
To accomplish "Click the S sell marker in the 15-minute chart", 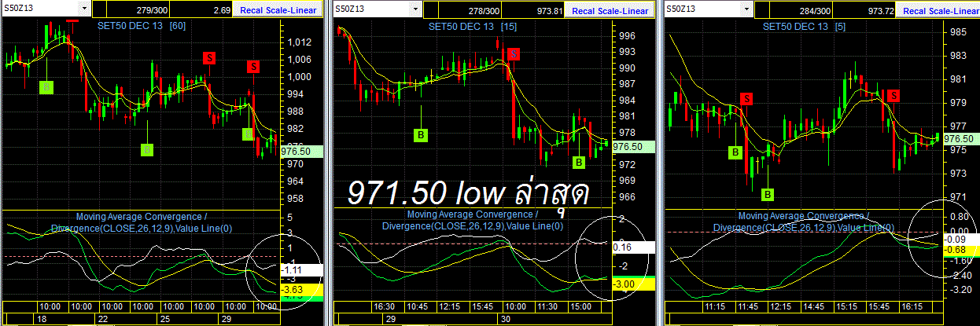I will point(514,53).
